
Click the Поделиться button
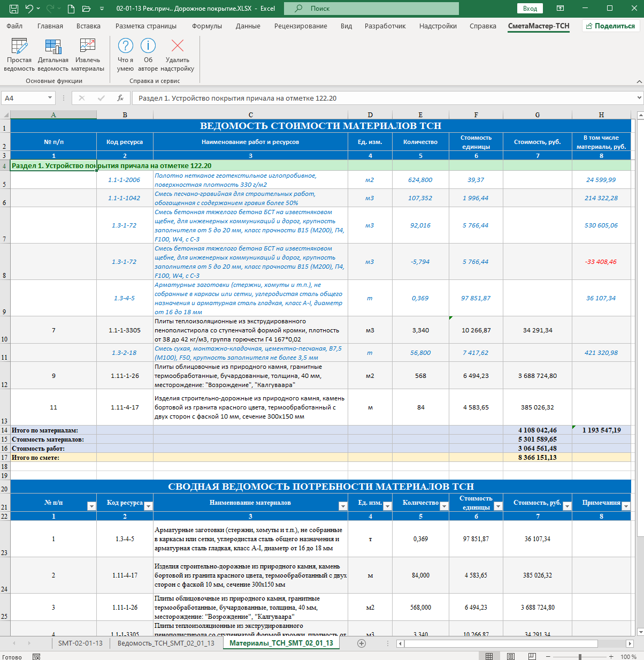(x=611, y=26)
